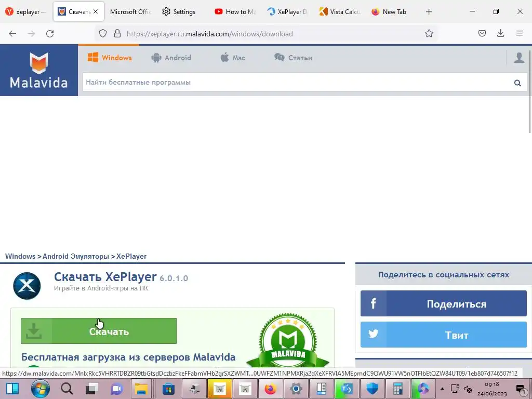
Task: Open the taskbar gear Settings app
Action: pyautogui.click(x=296, y=389)
